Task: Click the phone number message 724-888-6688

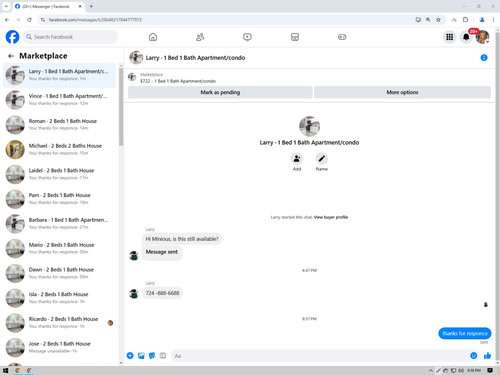Action: point(162,293)
